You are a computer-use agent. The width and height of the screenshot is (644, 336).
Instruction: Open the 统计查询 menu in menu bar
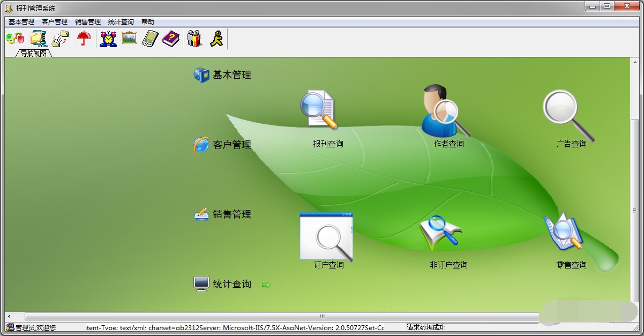click(121, 22)
